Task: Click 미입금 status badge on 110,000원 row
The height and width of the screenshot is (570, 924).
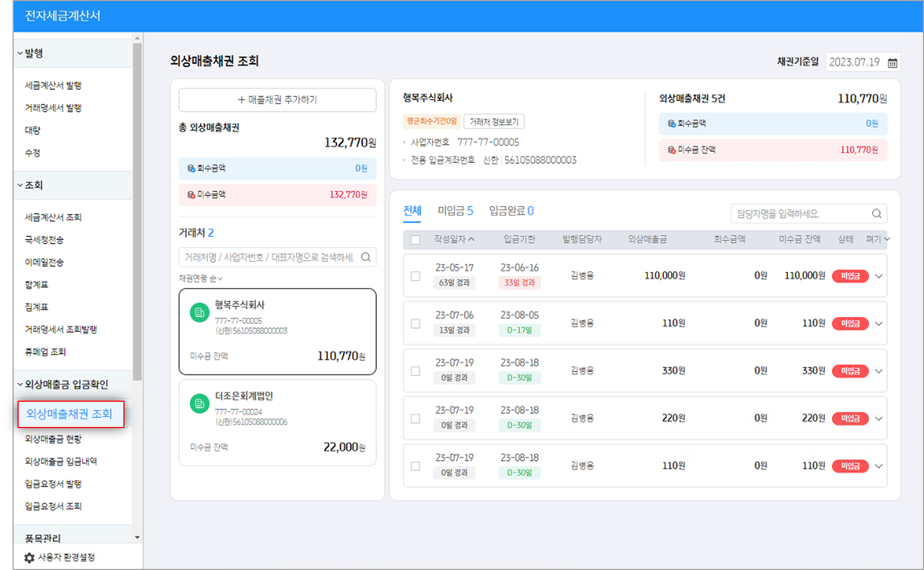Action: coord(850,276)
